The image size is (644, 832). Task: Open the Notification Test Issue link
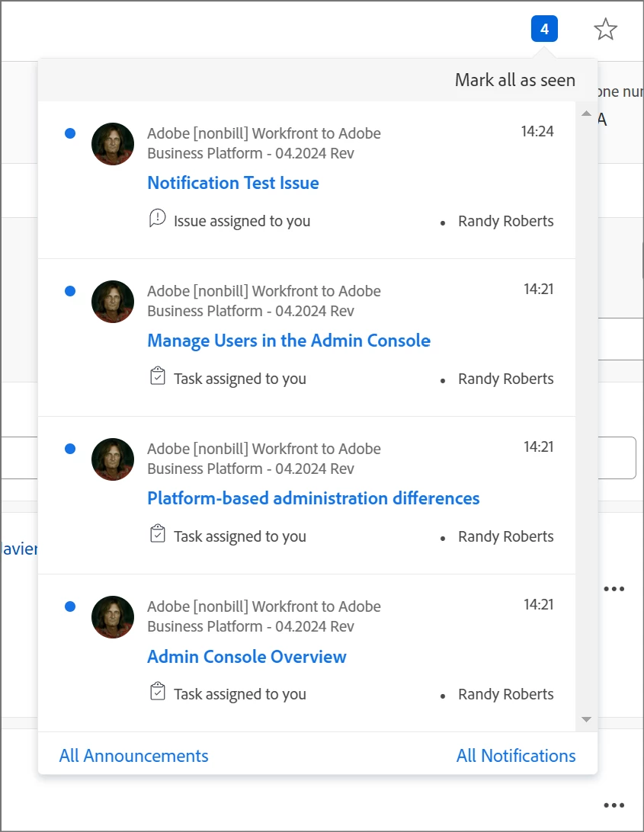(233, 183)
